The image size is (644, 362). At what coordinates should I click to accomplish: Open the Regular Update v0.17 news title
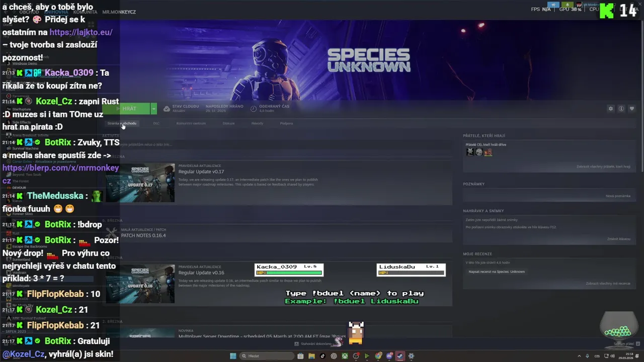tap(201, 172)
